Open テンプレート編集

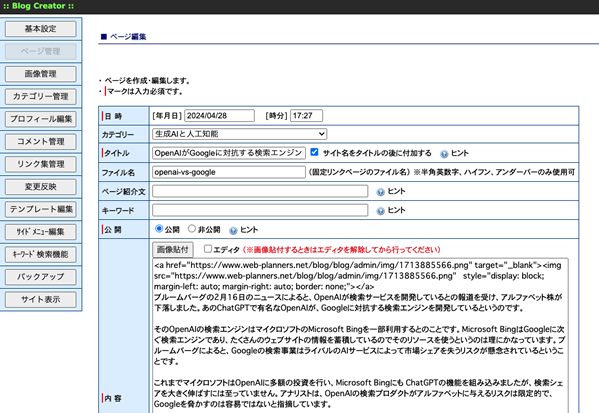tap(40, 209)
